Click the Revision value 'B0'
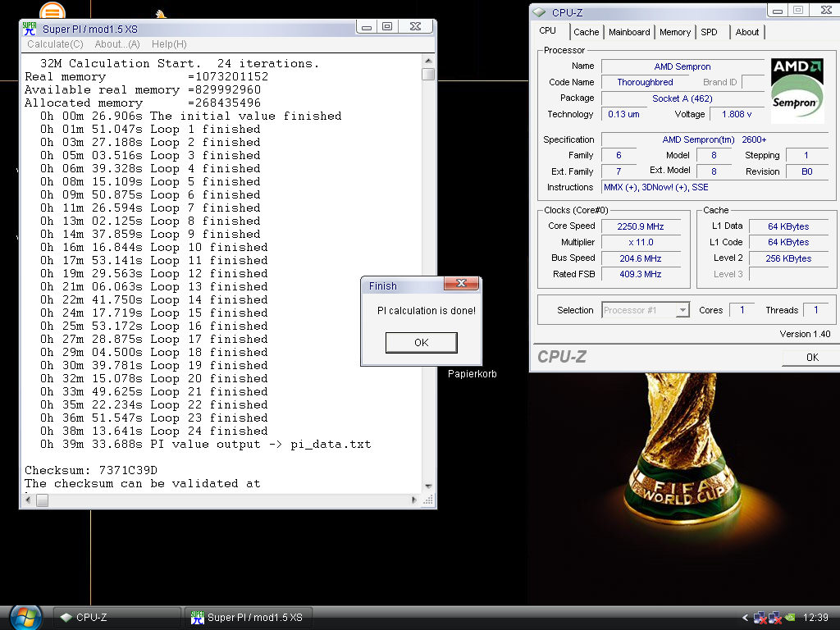The width and height of the screenshot is (840, 630). click(x=807, y=171)
